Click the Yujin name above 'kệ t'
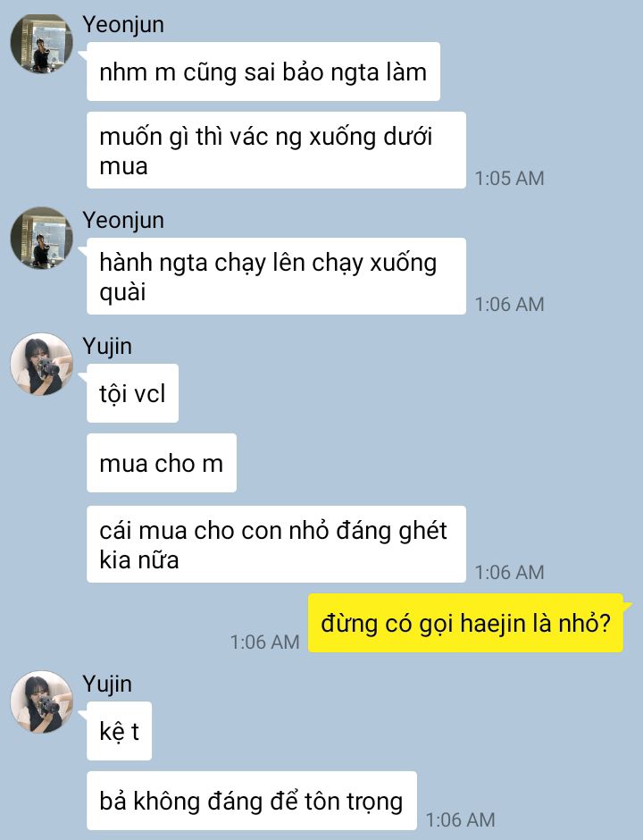The width and height of the screenshot is (643, 840). [107, 685]
